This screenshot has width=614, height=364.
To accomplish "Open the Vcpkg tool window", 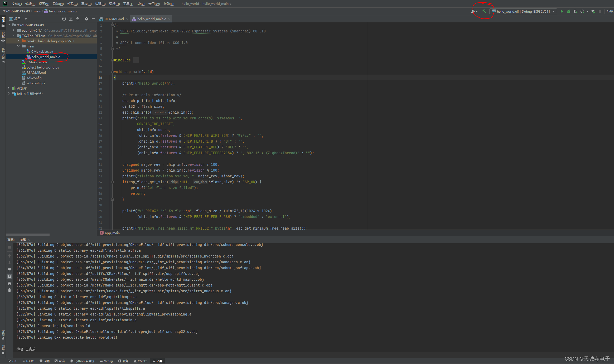I will pyautogui.click(x=106, y=361).
